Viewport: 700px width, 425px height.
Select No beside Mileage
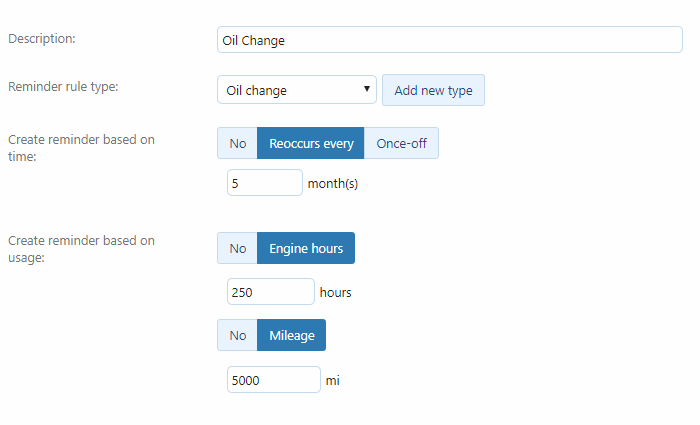[x=238, y=335]
